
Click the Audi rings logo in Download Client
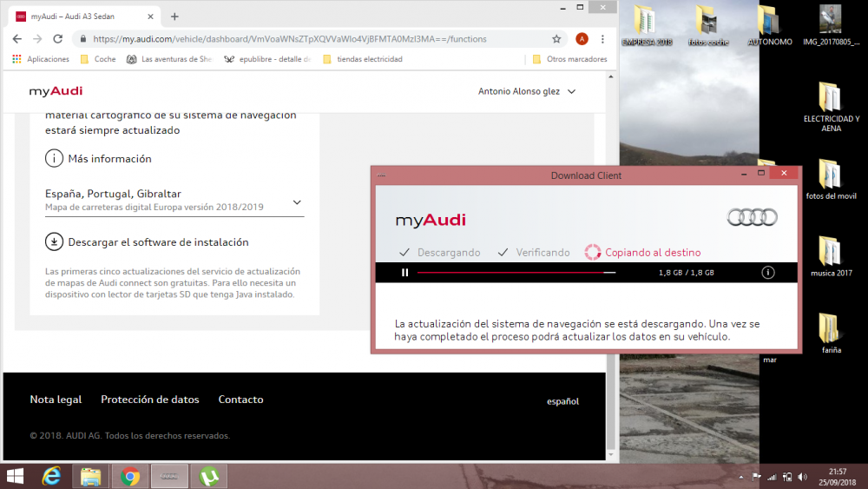pos(752,218)
